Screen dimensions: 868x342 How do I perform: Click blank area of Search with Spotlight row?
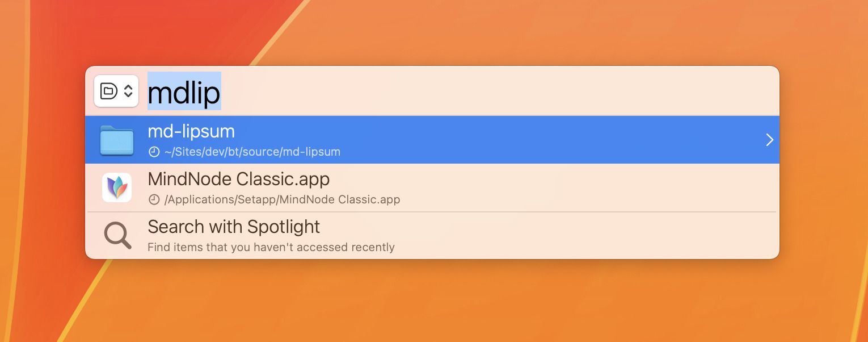tap(567, 236)
